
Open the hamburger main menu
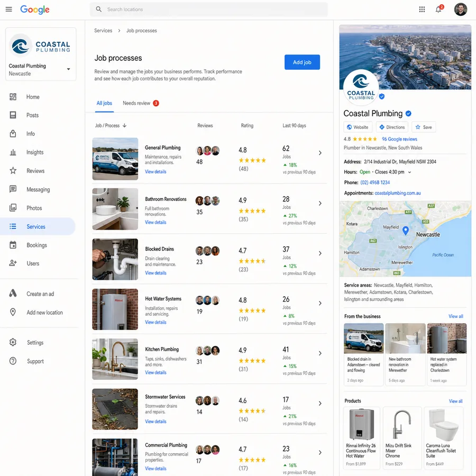coord(9,9)
